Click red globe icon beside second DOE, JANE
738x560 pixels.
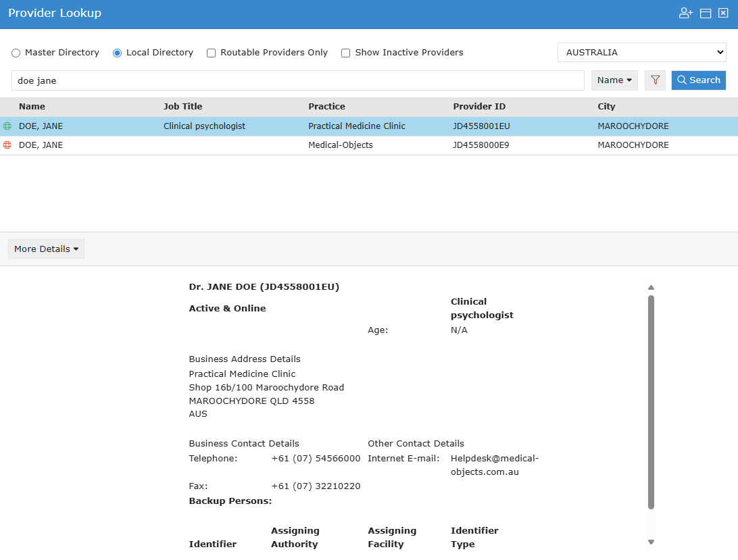click(x=7, y=145)
